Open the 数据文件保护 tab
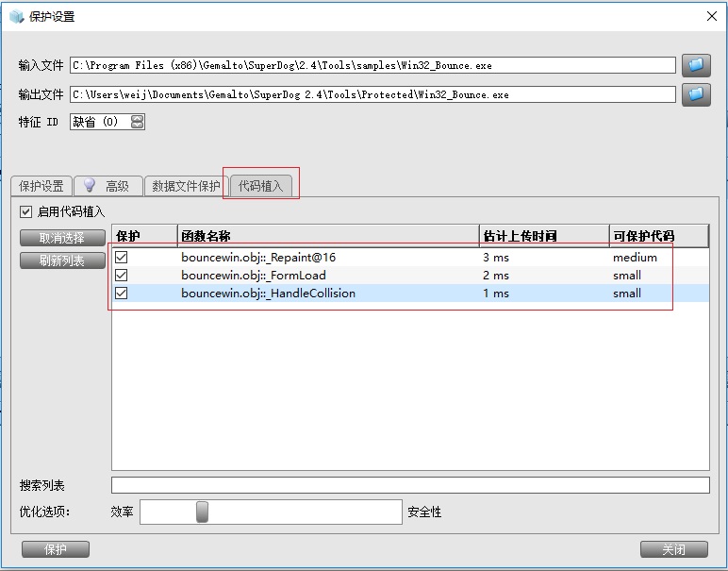 [x=186, y=186]
